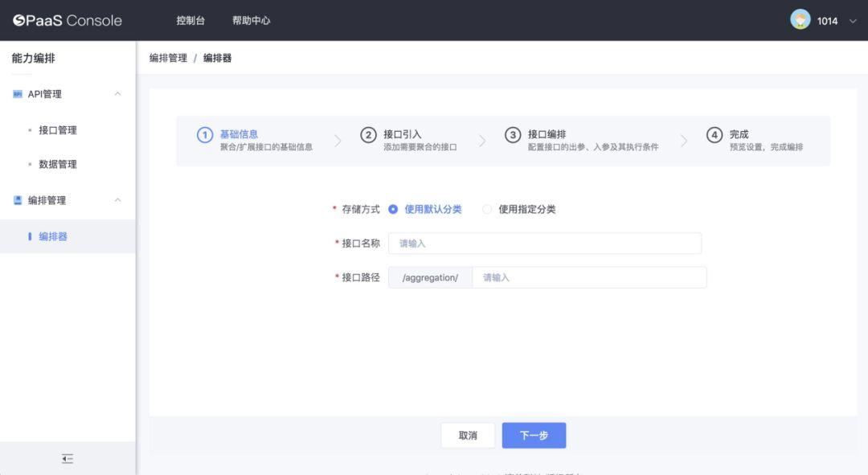
Task: Click the 编排管理 sidebar section icon
Action: 16,200
